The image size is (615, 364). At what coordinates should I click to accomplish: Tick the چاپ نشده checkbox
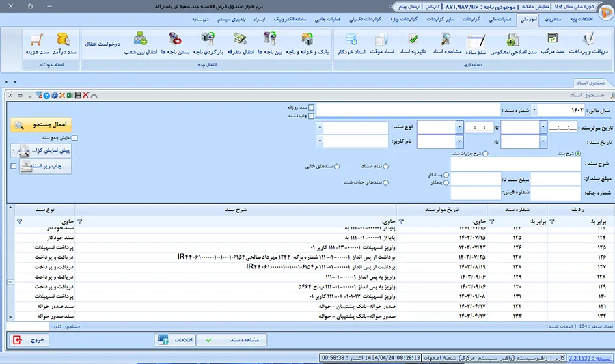(311, 117)
